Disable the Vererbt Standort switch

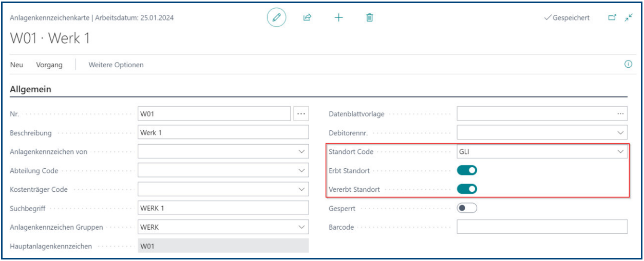[x=467, y=189]
